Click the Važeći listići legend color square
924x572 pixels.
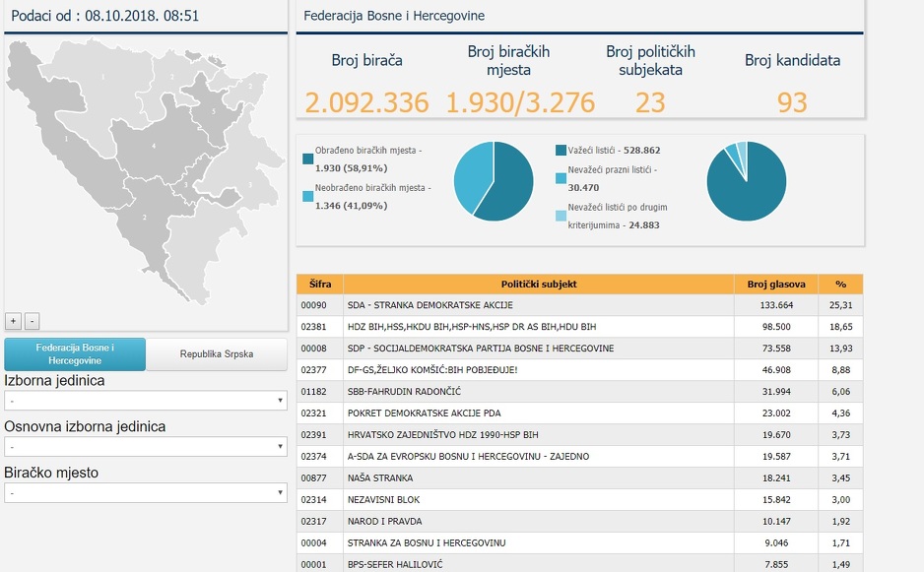561,151
